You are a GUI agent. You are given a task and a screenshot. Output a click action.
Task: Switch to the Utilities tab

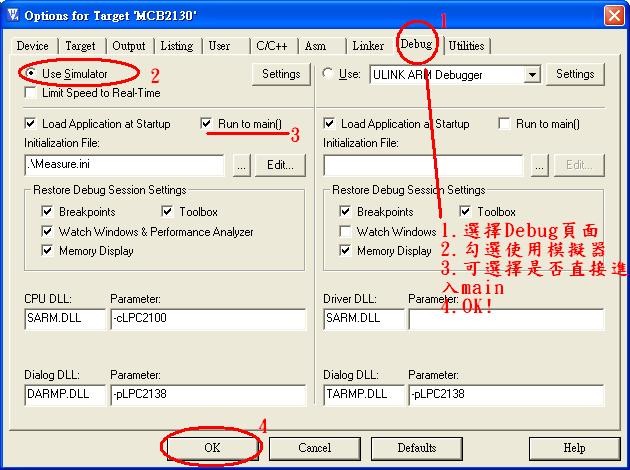466,46
